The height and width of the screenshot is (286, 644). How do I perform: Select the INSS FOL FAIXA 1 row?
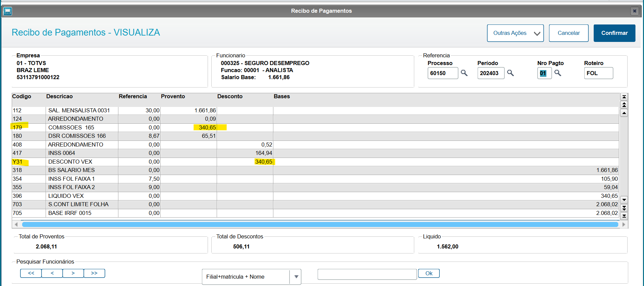tap(315, 179)
